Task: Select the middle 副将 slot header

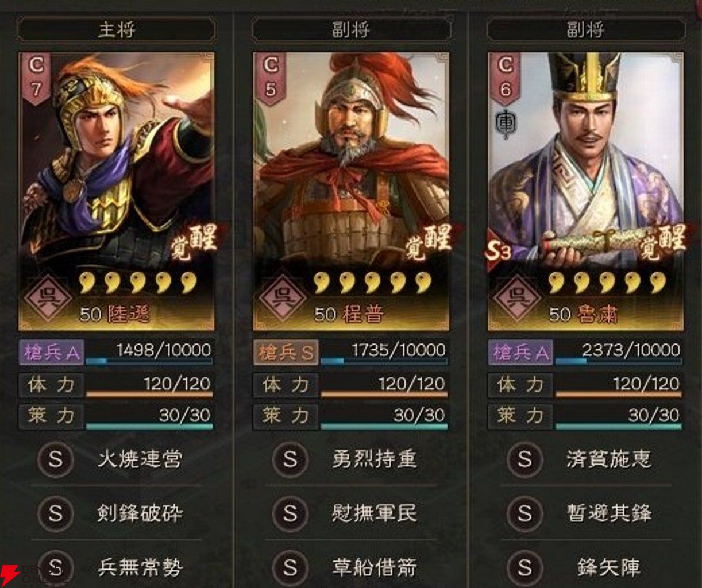Action: pyautogui.click(x=351, y=30)
